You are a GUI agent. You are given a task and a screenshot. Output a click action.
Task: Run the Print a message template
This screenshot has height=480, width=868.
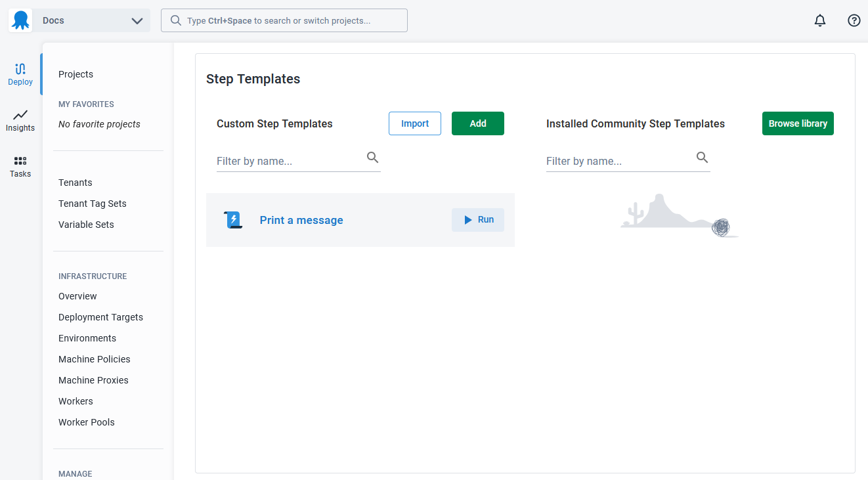click(478, 220)
